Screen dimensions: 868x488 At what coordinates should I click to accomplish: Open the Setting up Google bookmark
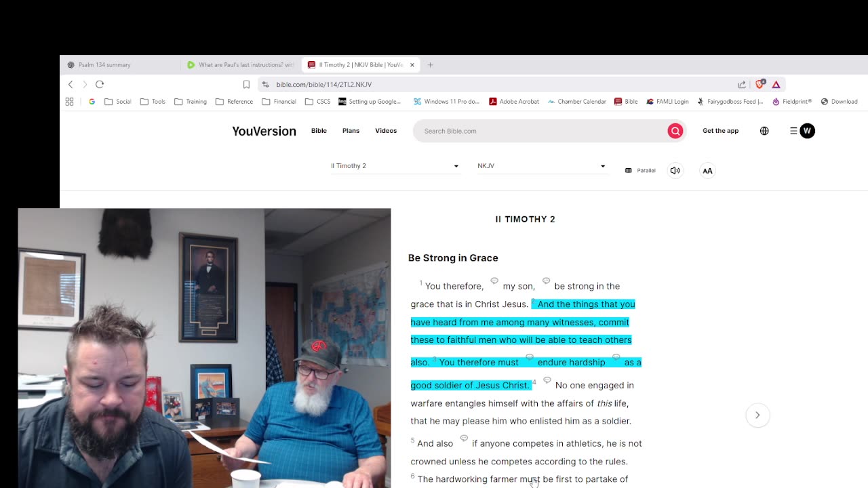click(x=370, y=102)
